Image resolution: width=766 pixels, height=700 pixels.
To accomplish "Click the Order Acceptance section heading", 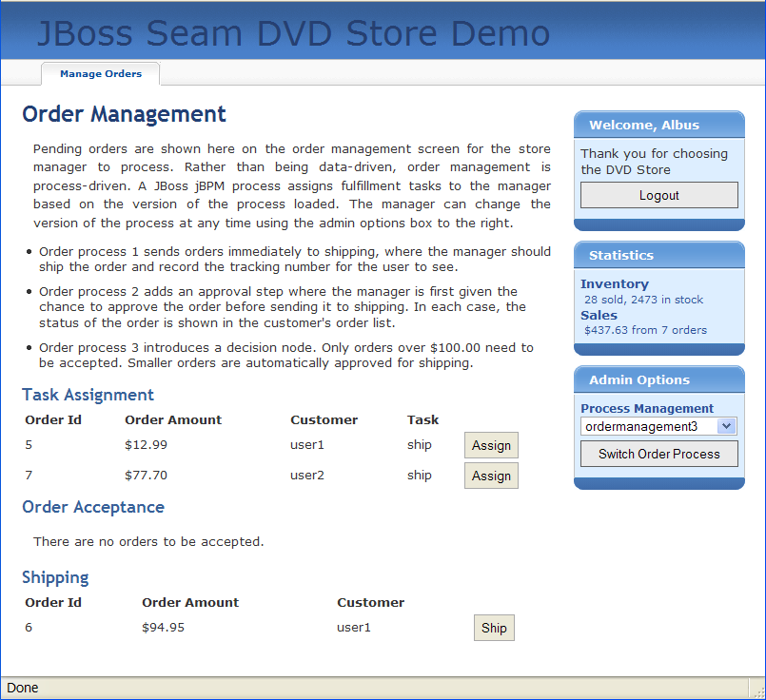I will pos(93,507).
